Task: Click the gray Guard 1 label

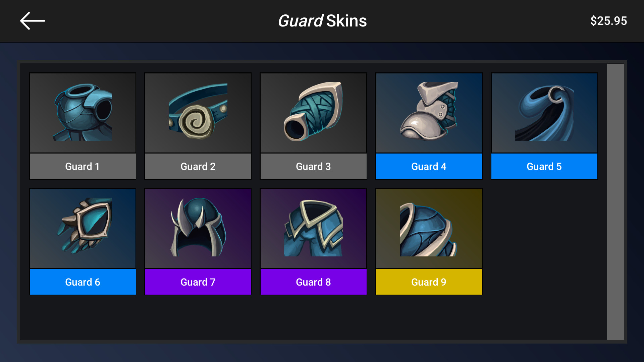Action: [83, 166]
